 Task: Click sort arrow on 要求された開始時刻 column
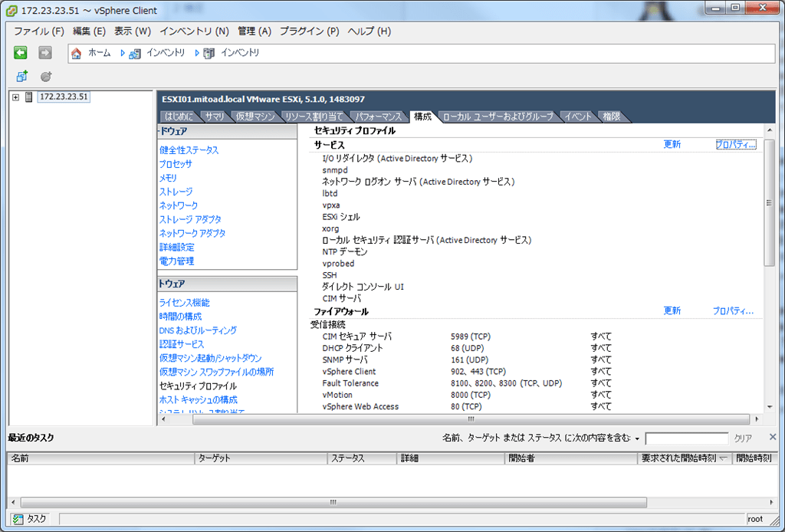(724, 458)
